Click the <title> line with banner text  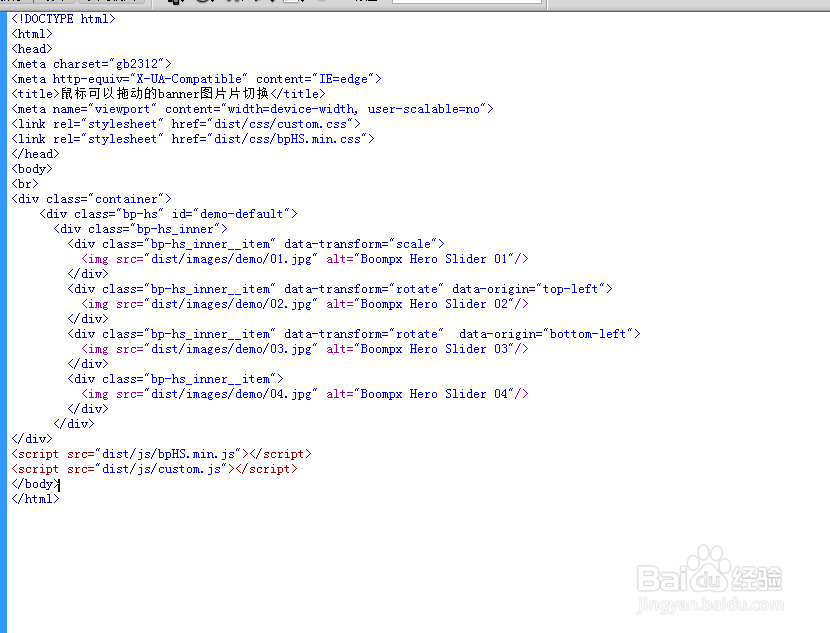[x=168, y=94]
